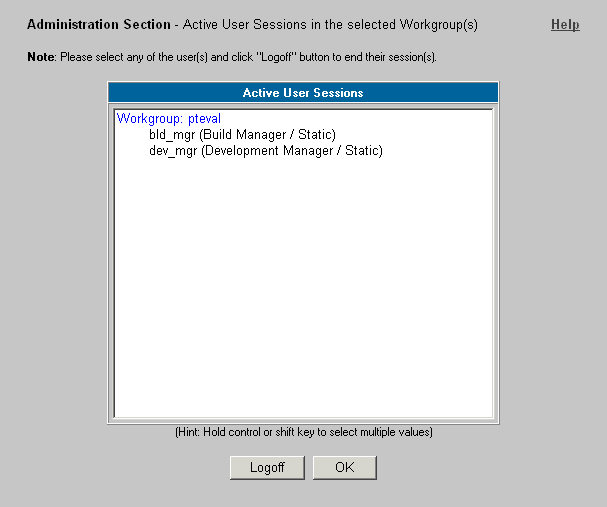Click the 'selected Workgroup(s)' subtitle text
This screenshot has width=607, height=507.
pos(412,25)
